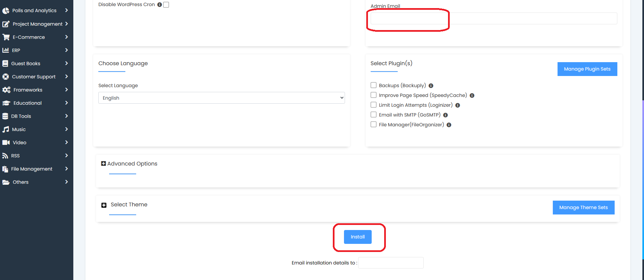
Task: Click info icon beside Limit Login Attempts (Loginizer)
Action: tap(457, 105)
